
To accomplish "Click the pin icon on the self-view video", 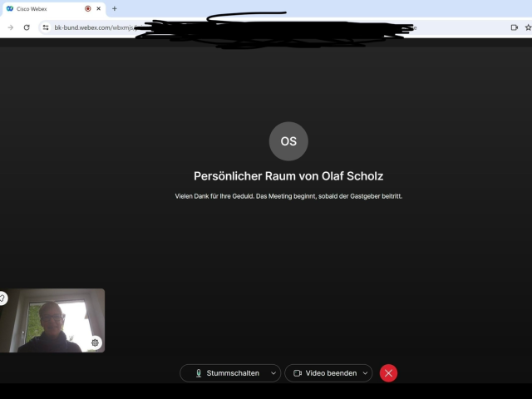I will pyautogui.click(x=2, y=298).
